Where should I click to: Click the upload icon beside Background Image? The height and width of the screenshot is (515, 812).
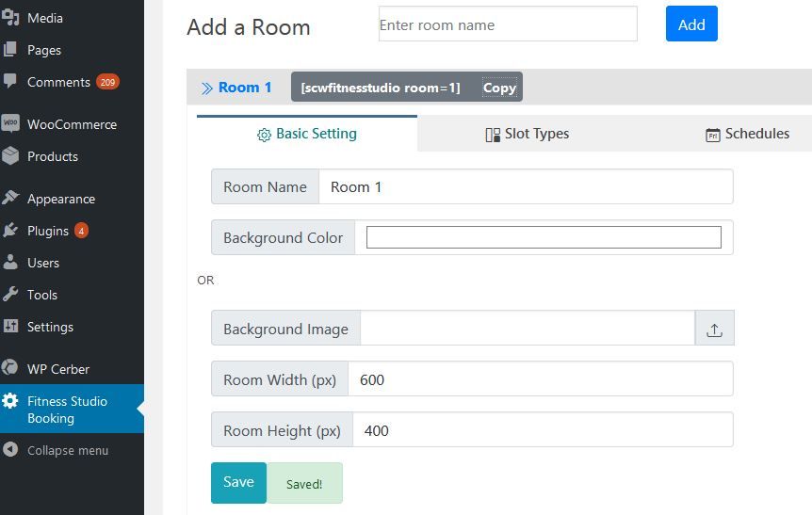pyautogui.click(x=714, y=329)
